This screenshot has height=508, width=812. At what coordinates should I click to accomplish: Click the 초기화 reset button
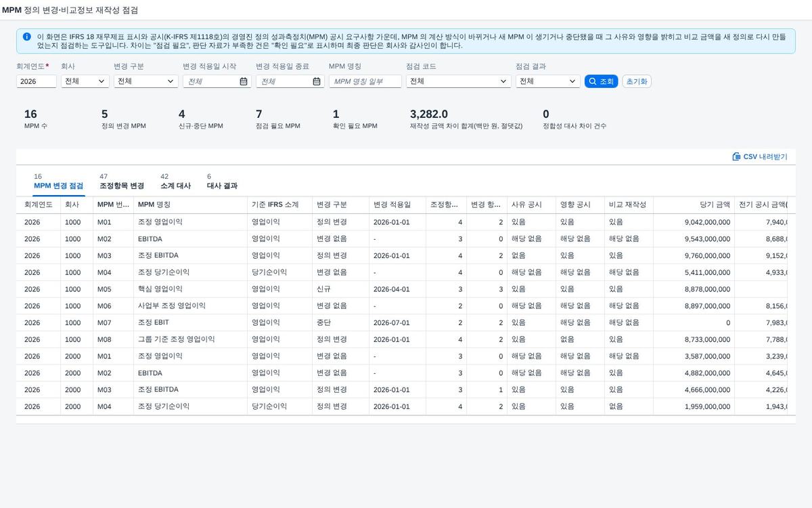(x=637, y=81)
